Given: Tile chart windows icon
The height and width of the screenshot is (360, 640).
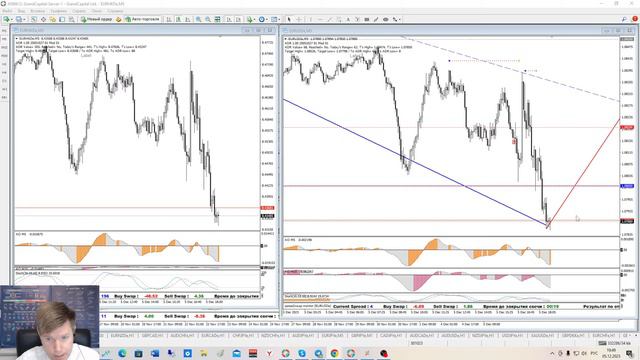Looking at the screenshot, I should pos(218,19).
